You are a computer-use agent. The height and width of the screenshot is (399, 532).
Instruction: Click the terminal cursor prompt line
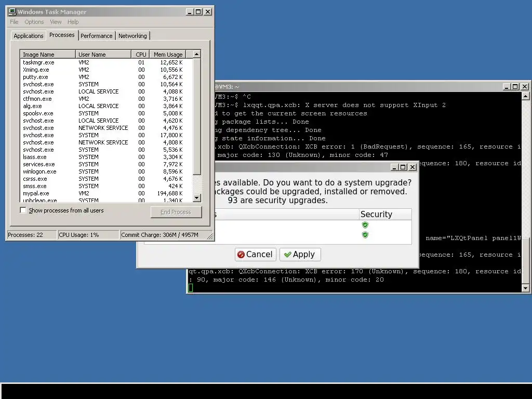354,288
